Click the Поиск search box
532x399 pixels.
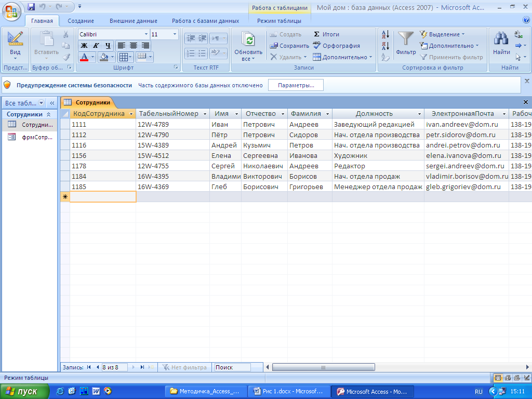[233, 367]
